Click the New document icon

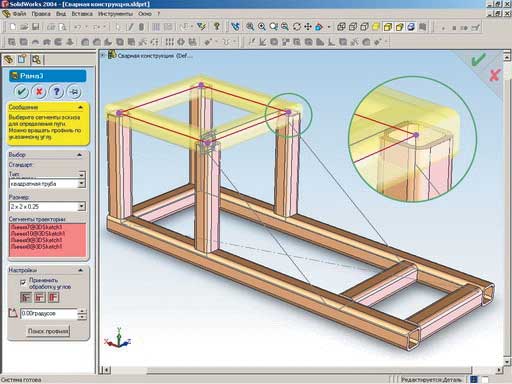click(x=13, y=27)
